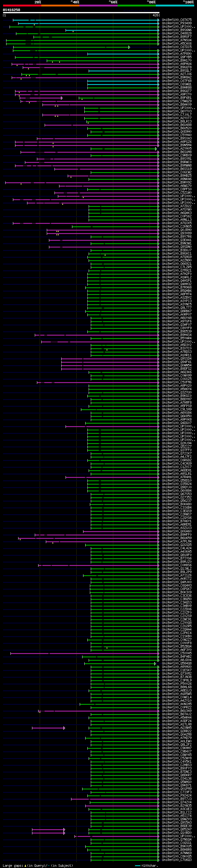Click the ~100% cyan legend segment

coord(175,6)
